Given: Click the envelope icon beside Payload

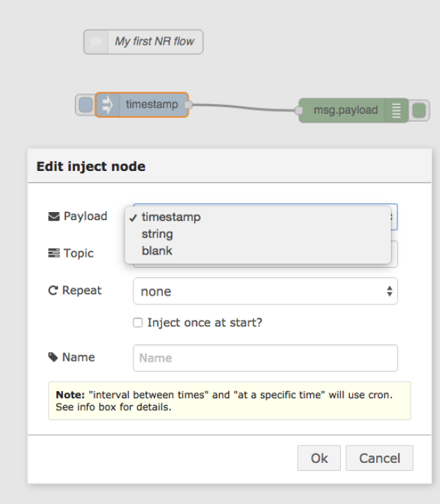Looking at the screenshot, I should [x=54, y=216].
